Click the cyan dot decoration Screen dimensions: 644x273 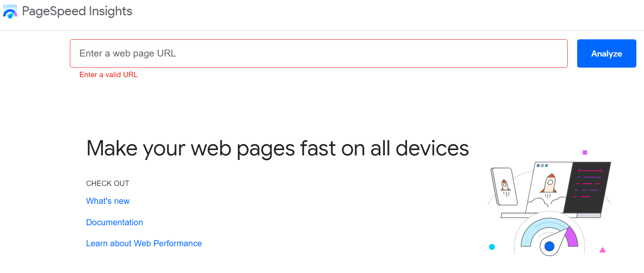(492, 247)
